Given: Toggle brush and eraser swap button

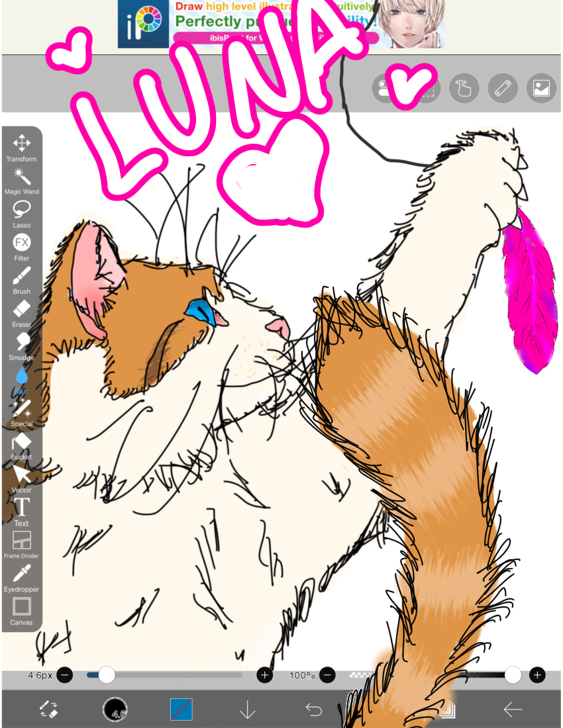Looking at the screenshot, I should click(x=49, y=709).
